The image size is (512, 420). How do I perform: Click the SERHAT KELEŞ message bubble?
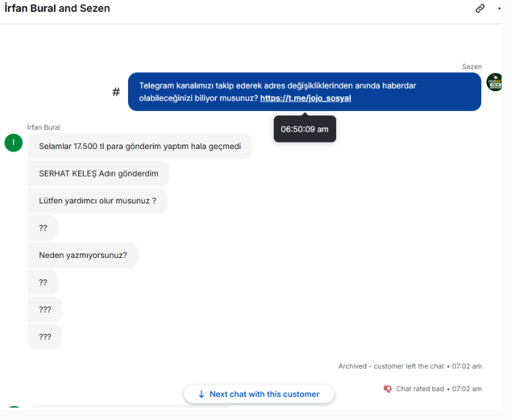(x=98, y=174)
